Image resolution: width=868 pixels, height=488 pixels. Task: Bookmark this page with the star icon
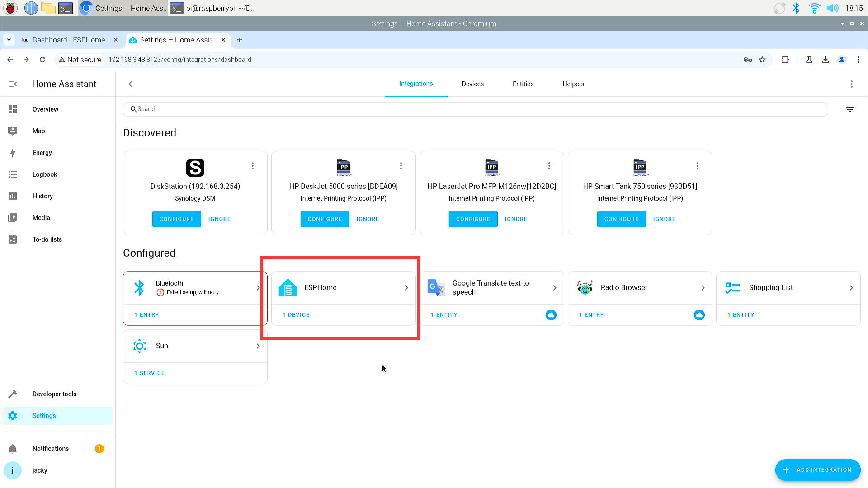tap(762, 60)
